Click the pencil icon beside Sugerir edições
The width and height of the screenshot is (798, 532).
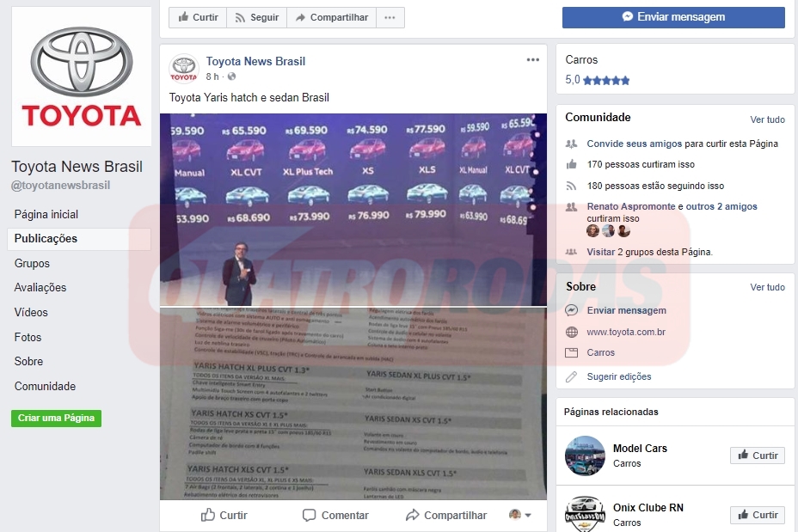coord(572,376)
